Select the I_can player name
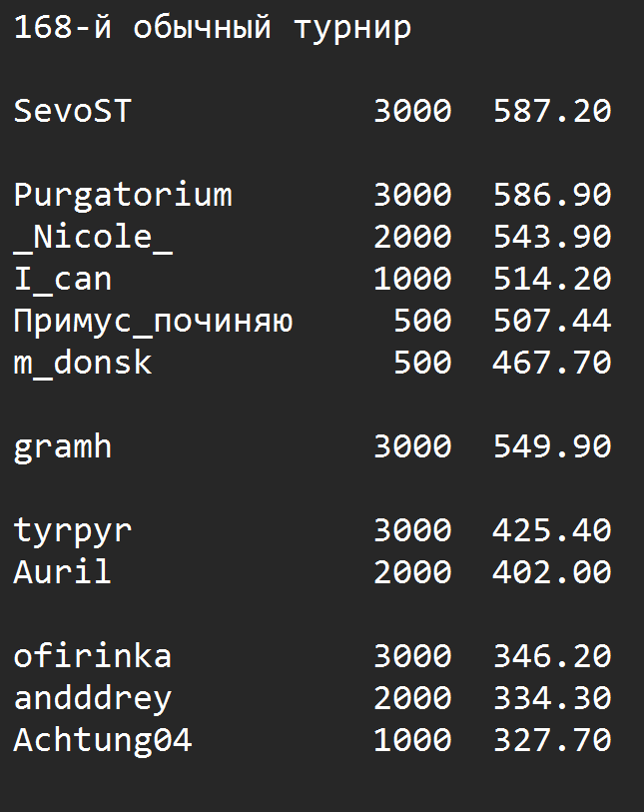The width and height of the screenshot is (644, 812). tap(63, 281)
